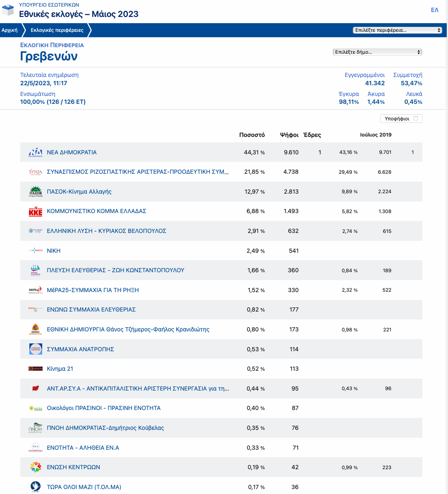Click the ballot box icon in header
The width and height of the screenshot is (448, 494).
point(8,10)
